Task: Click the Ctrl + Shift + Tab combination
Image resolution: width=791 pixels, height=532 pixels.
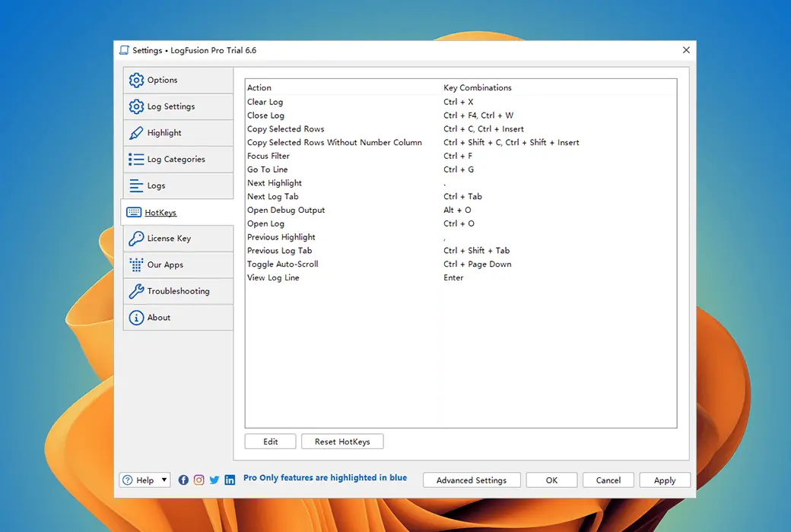Action: (x=476, y=251)
